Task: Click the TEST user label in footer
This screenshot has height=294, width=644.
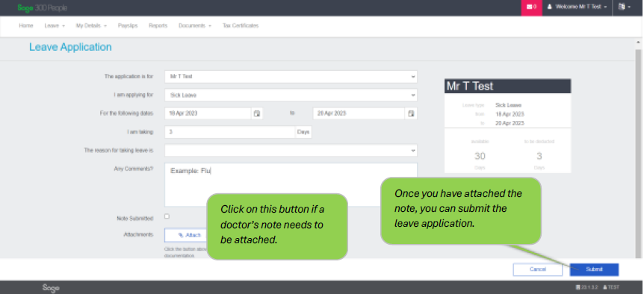Action: 610,287
